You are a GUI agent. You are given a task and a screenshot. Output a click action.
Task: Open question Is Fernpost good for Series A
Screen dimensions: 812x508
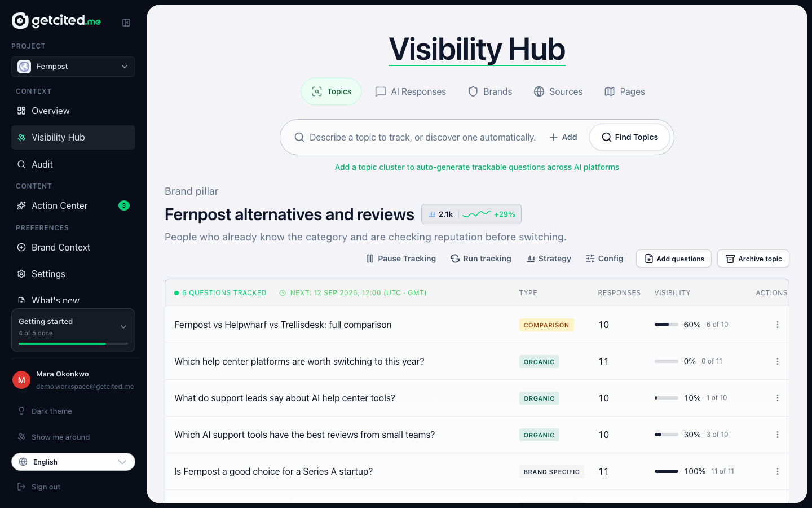(273, 472)
